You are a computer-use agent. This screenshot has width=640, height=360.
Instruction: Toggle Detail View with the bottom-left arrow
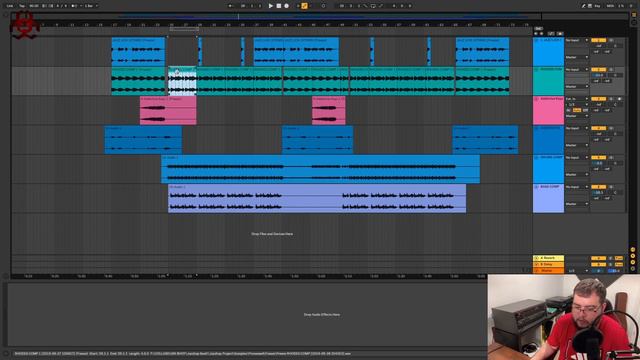tap(6, 353)
